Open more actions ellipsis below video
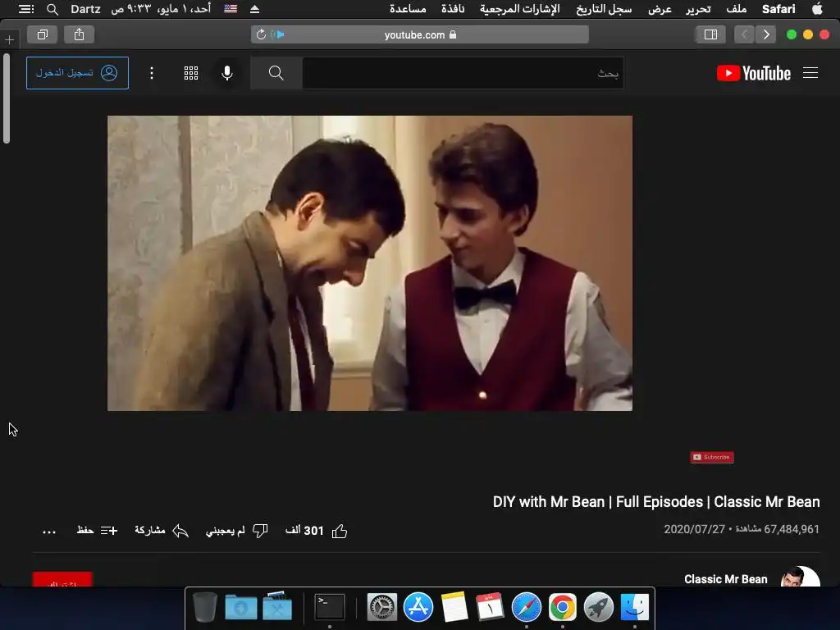840x630 pixels. (49, 532)
